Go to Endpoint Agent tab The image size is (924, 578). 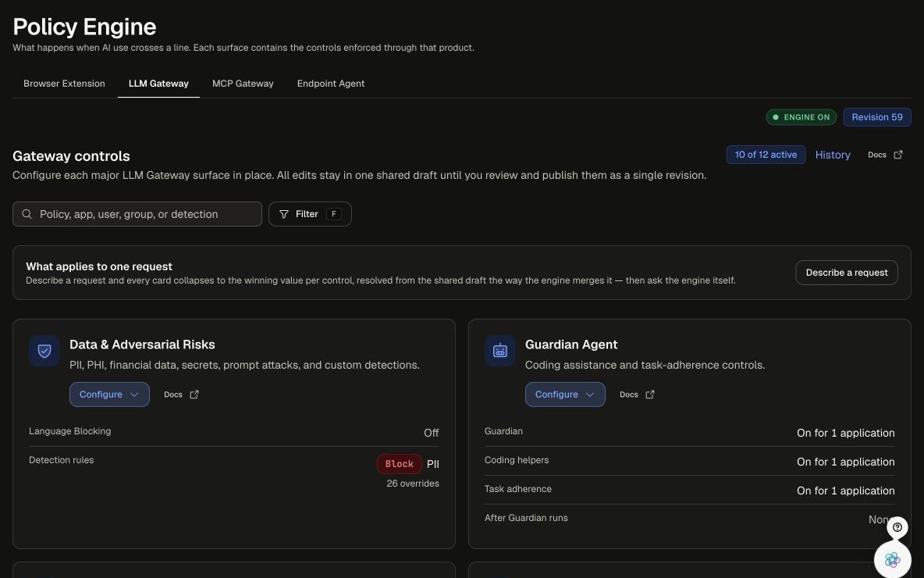(331, 84)
